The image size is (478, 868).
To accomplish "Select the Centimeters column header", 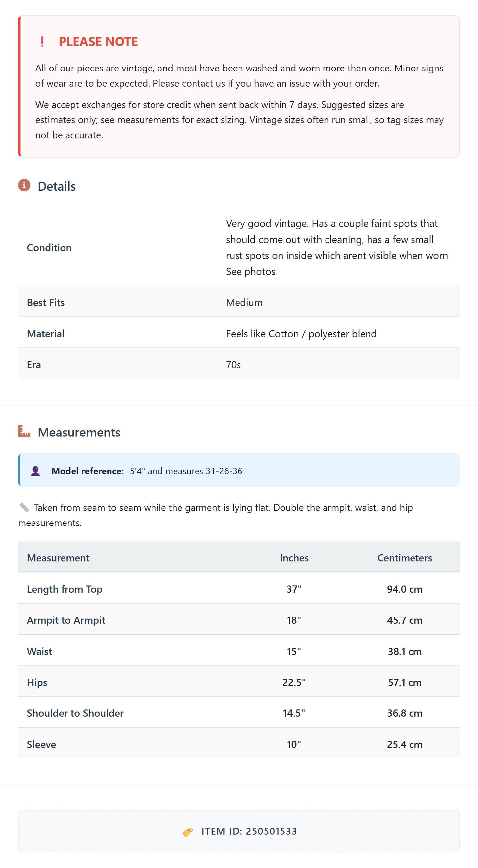I will click(x=405, y=558).
